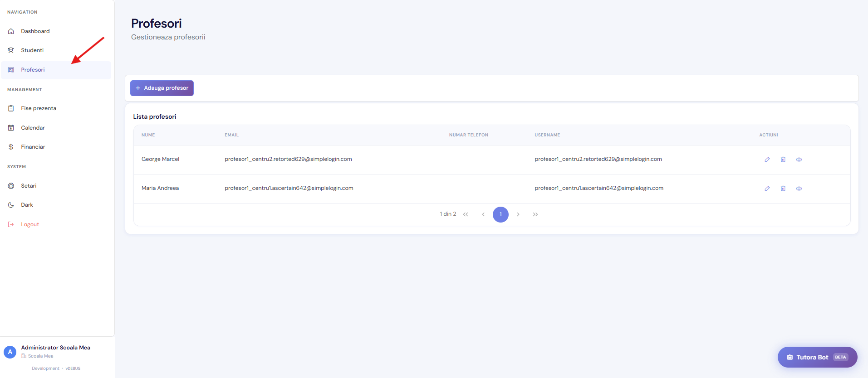The width and height of the screenshot is (868, 378).
Task: Click the Calendar sidebar icon
Action: [x=11, y=128]
